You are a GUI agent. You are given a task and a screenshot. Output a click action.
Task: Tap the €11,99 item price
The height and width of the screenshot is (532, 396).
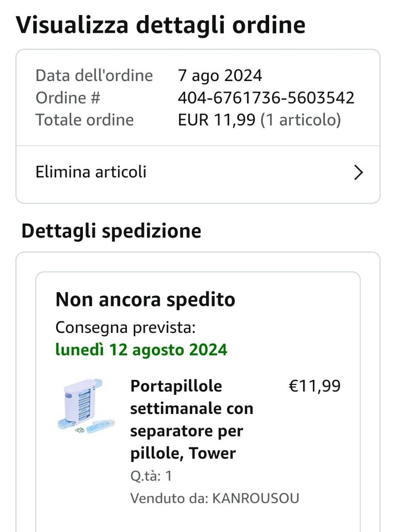coord(314,386)
